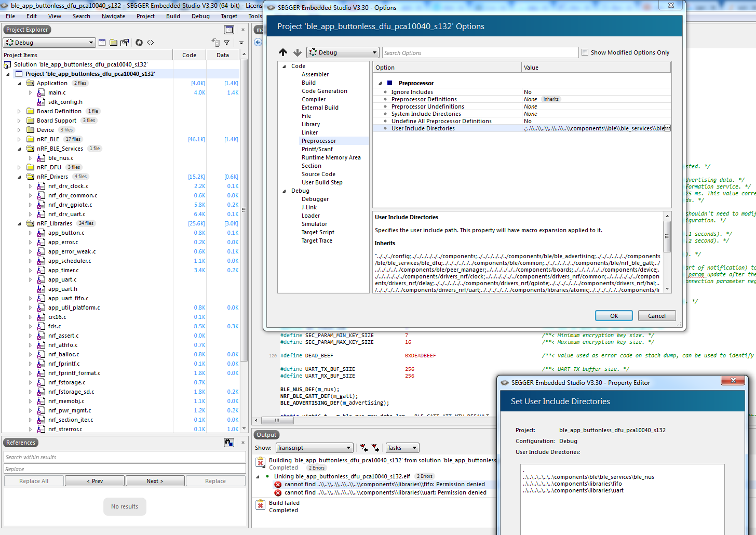
Task: Click the properties checklist icon in Project Explorer toolbar
Action: coord(125,43)
